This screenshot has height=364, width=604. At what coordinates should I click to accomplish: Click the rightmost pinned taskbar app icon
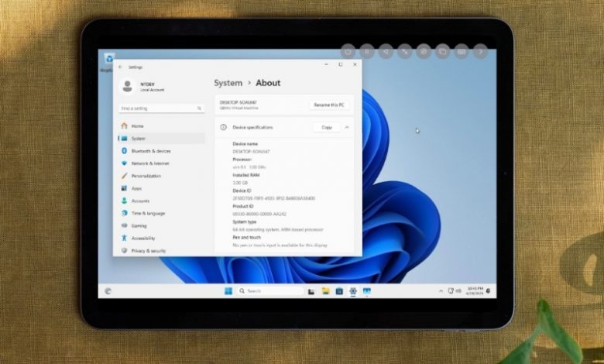367,291
